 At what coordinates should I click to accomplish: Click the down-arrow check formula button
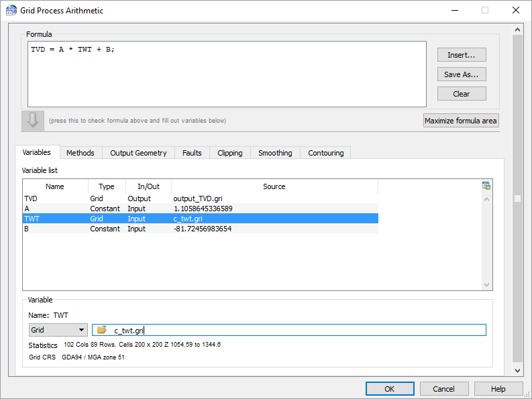coord(32,121)
